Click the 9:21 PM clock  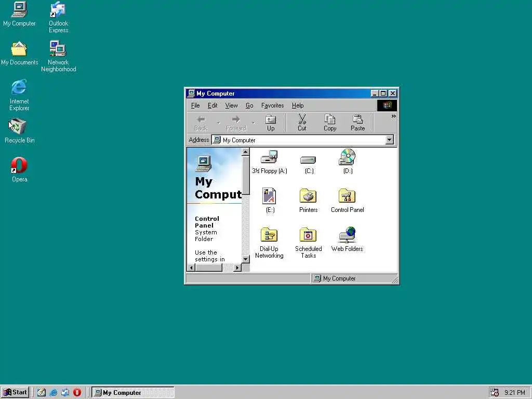tap(514, 393)
